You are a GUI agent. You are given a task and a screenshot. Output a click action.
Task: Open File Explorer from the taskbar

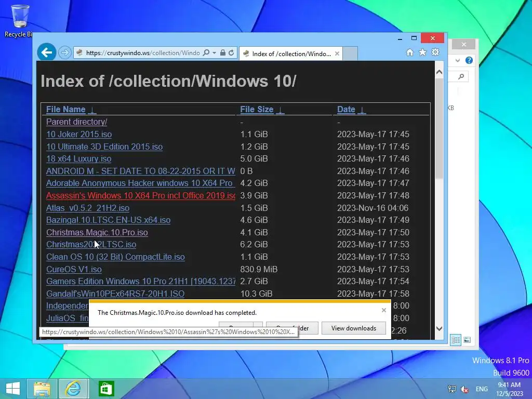[42, 389]
